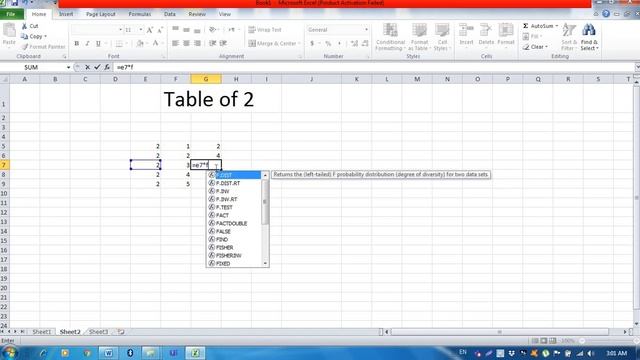640x360 pixels.
Task: Select F.DIST.RT from function list
Action: point(234,183)
